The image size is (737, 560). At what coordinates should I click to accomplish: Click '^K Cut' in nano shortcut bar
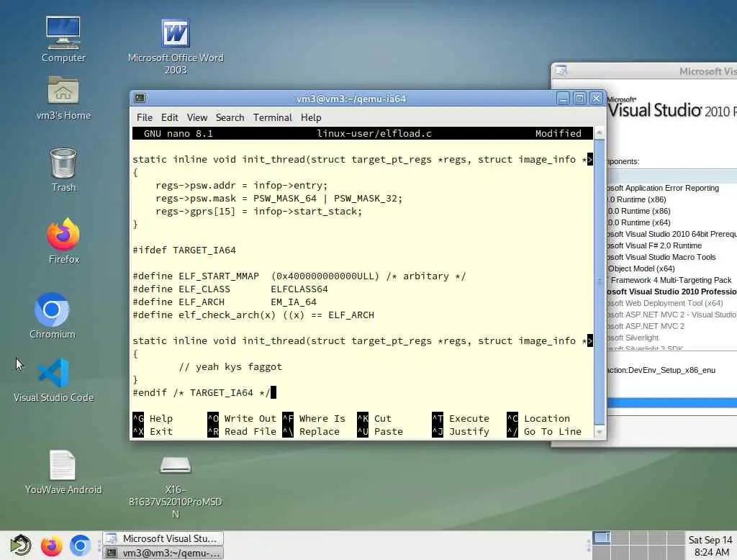click(374, 418)
